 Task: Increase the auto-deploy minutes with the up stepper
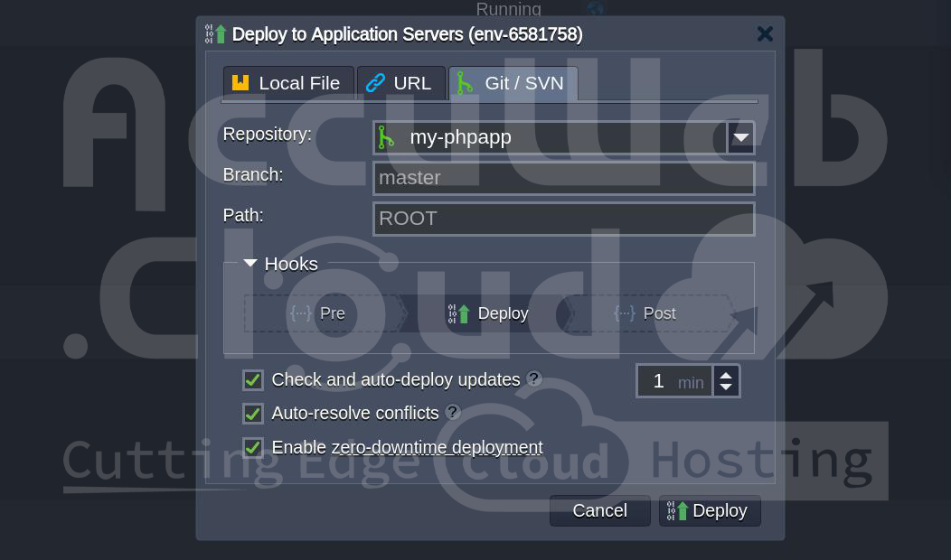(x=726, y=373)
